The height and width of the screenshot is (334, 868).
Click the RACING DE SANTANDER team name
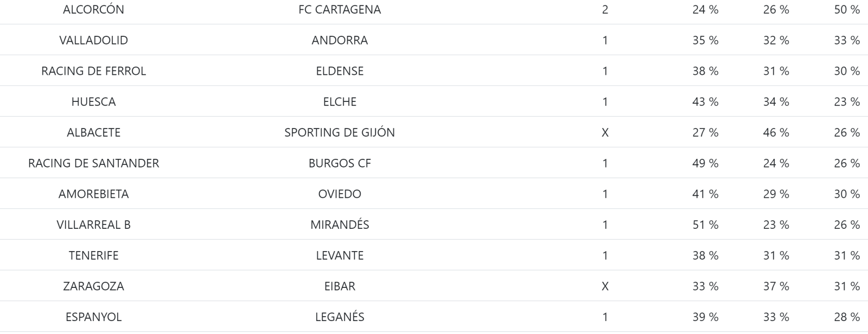pyautogui.click(x=93, y=163)
